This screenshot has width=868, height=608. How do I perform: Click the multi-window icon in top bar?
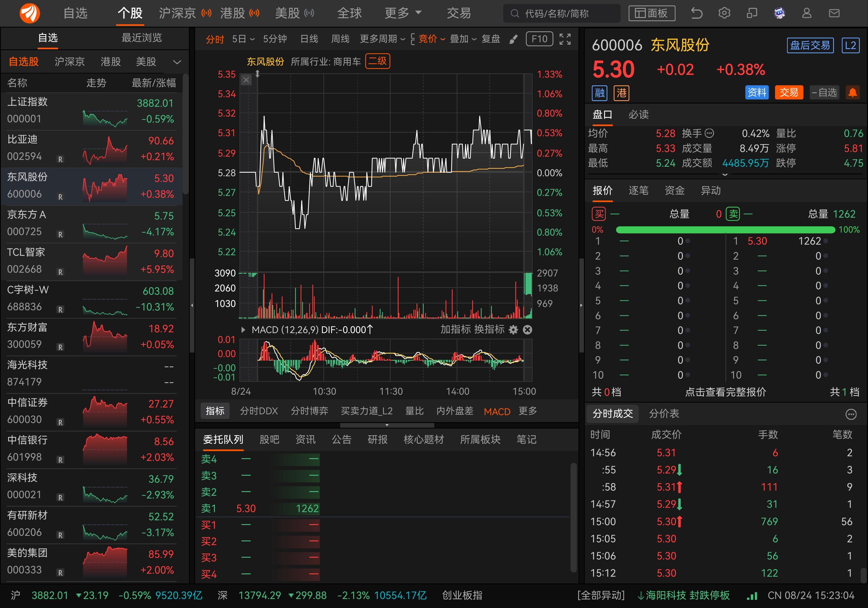pyautogui.click(x=752, y=13)
